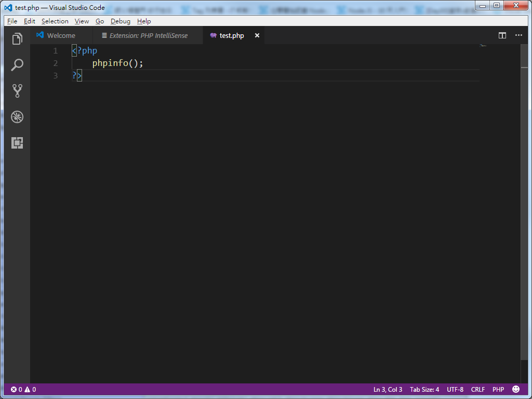Open the Source Control panel icon
532x399 pixels.
click(x=17, y=90)
